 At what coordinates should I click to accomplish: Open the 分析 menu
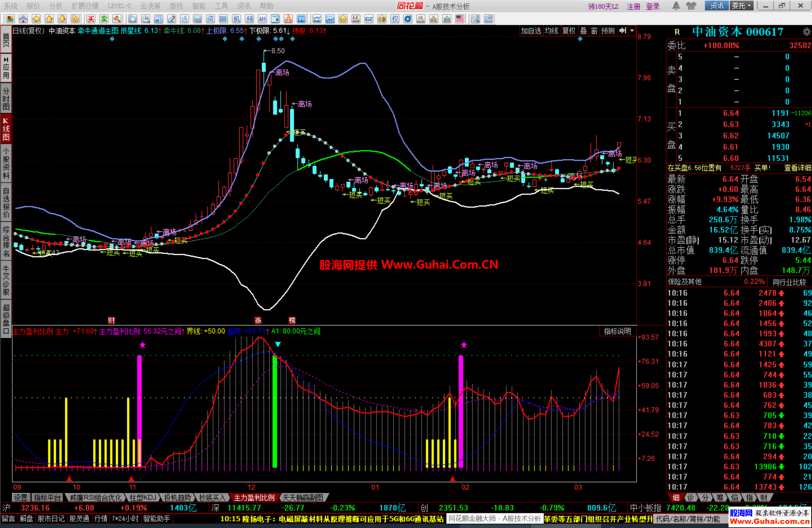point(56,6)
